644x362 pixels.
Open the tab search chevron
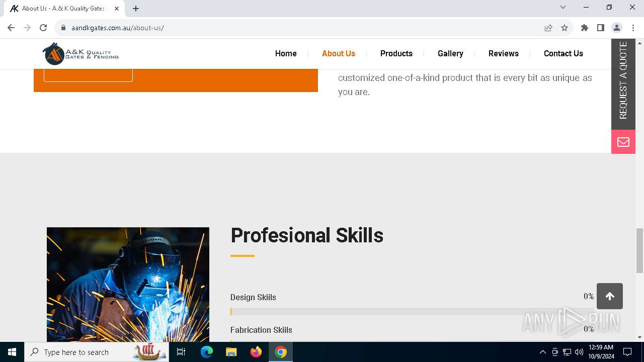click(x=563, y=7)
